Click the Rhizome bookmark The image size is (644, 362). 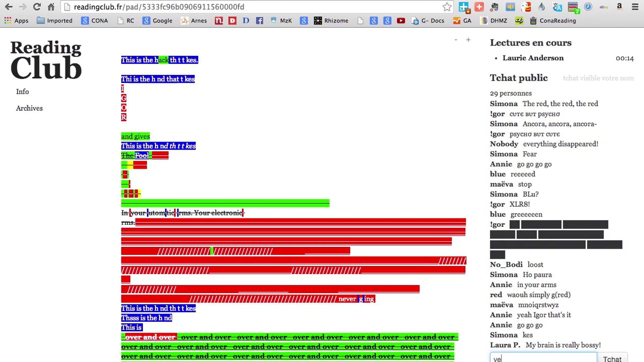click(331, 21)
